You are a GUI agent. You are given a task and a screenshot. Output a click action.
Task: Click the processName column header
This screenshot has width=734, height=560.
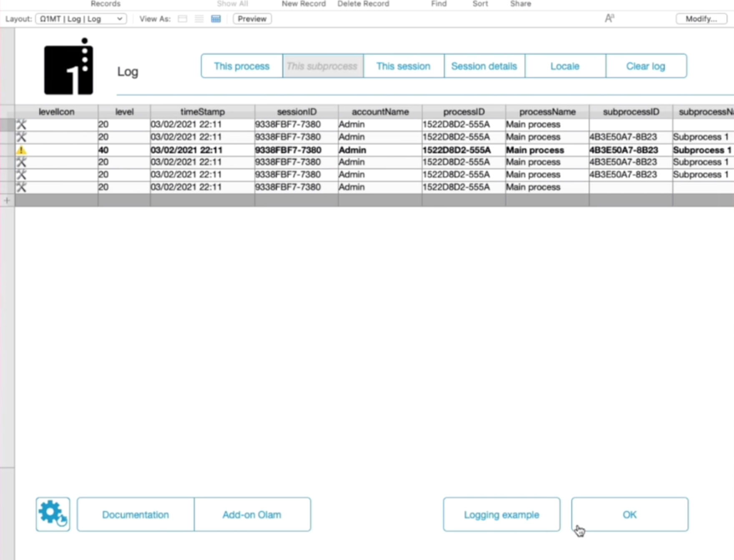pos(547,112)
